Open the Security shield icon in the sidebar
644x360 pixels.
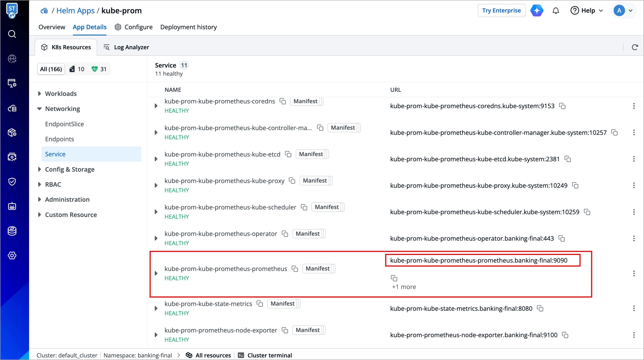tap(12, 182)
